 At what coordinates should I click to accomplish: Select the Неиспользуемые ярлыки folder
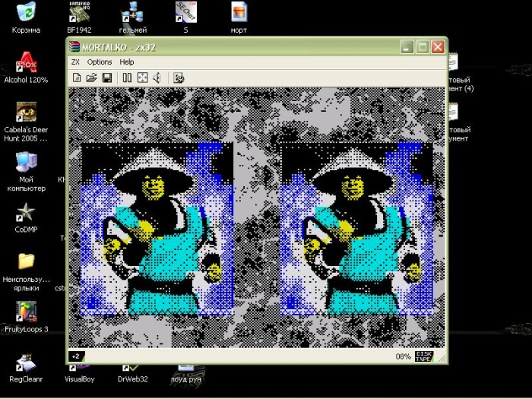[x=26, y=272]
